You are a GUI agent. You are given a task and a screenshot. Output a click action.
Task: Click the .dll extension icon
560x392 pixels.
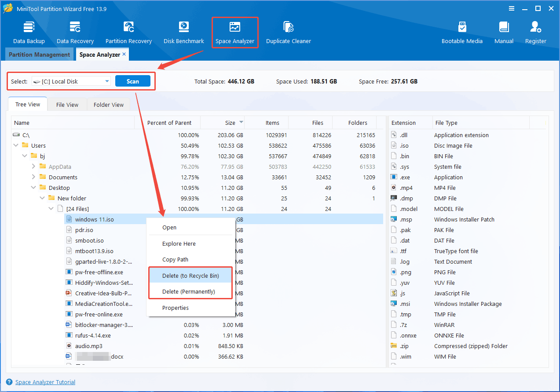coord(394,135)
